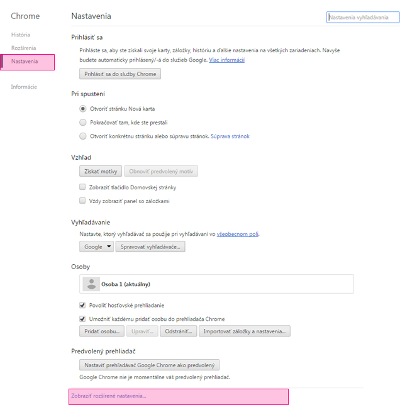Click the 'Získať motívy' button
Screen dimensions: 400x405
[x=101, y=171]
